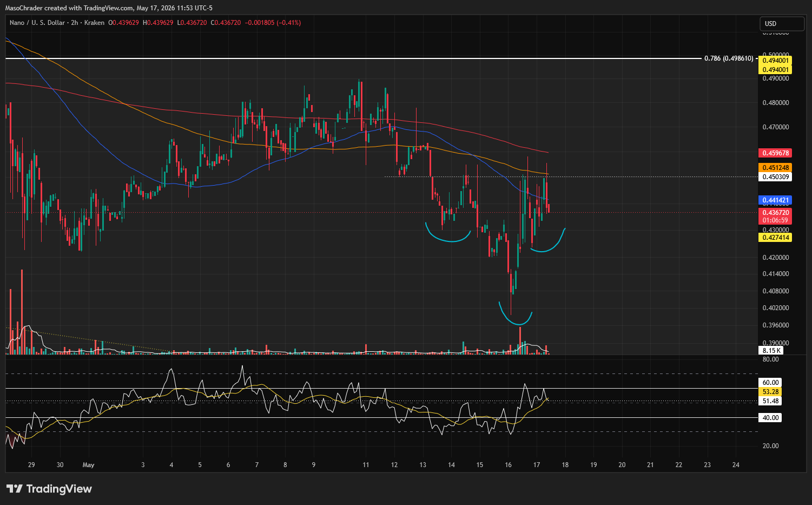
Task: Click the 0.490000 price scale label
Action: click(776, 78)
